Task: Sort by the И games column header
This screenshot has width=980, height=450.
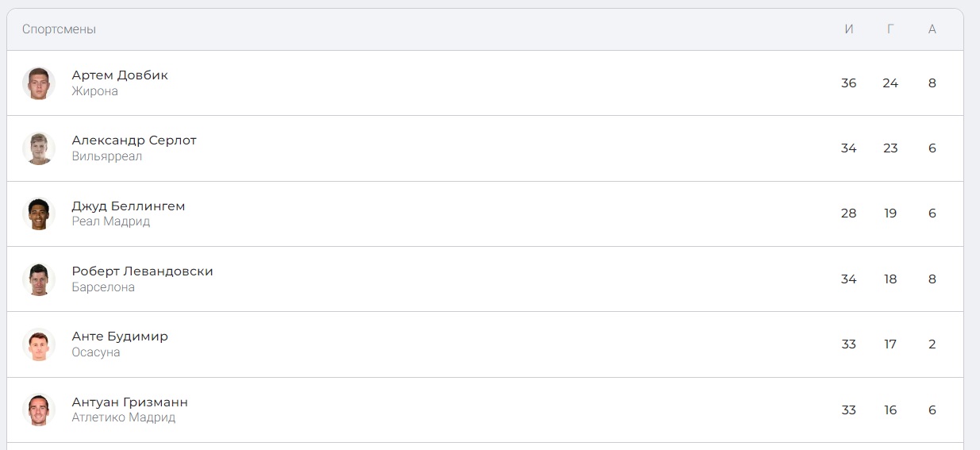Action: [x=849, y=29]
